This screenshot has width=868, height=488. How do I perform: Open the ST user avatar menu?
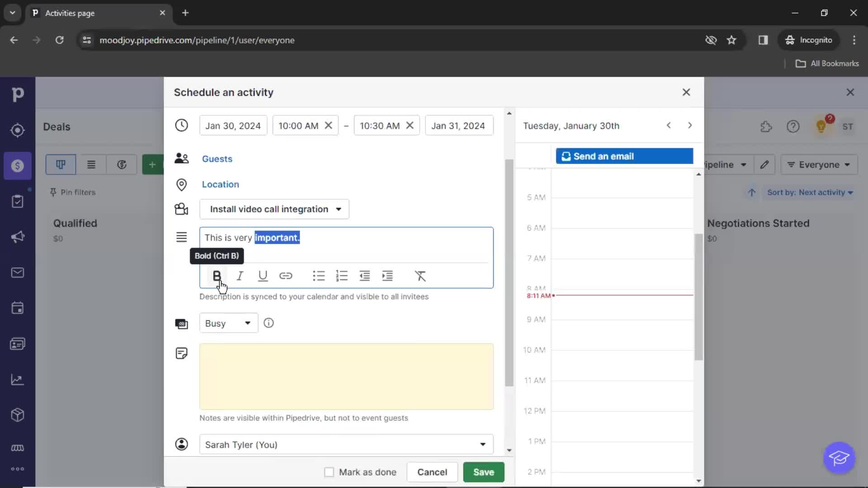[x=848, y=127]
